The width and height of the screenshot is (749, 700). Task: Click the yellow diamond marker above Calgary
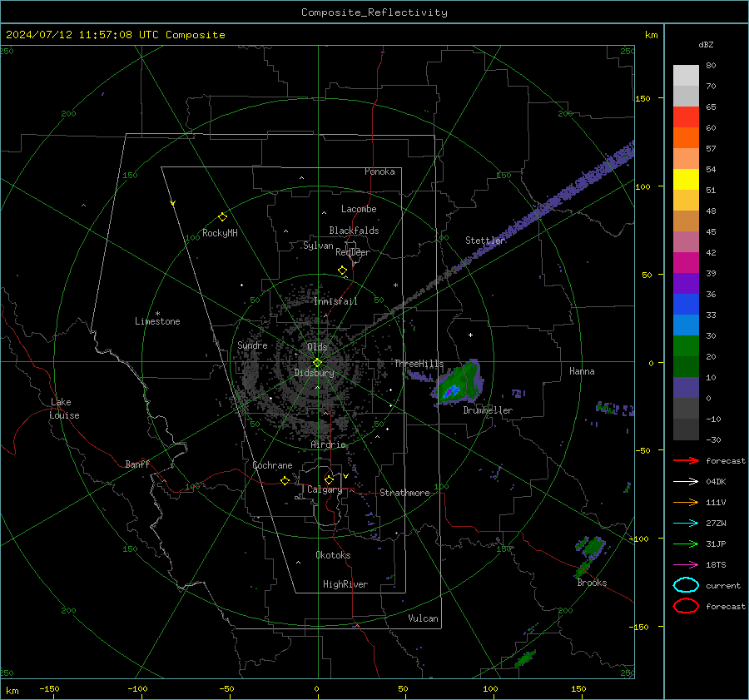click(329, 479)
